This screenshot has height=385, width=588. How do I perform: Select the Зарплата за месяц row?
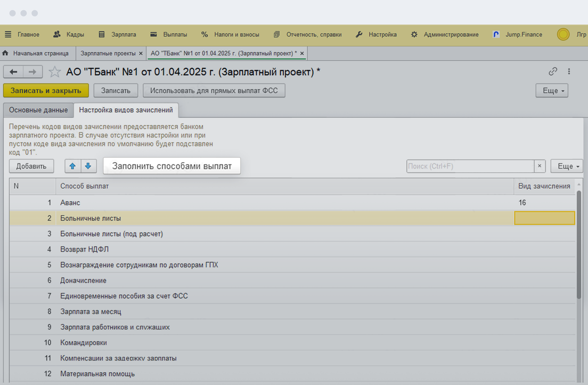[292, 312]
